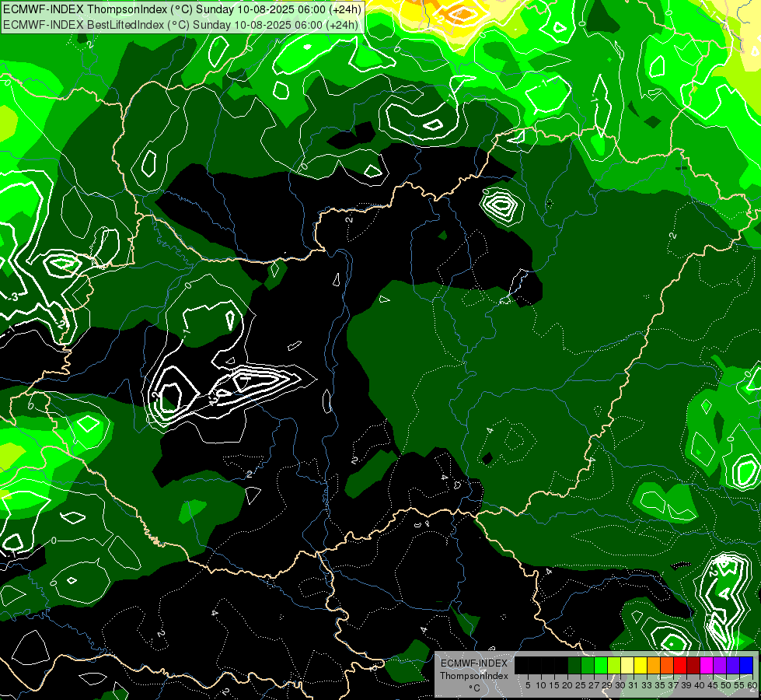This screenshot has height=700, width=761.
Task: Click legend tick value 39
Action: click(686, 685)
